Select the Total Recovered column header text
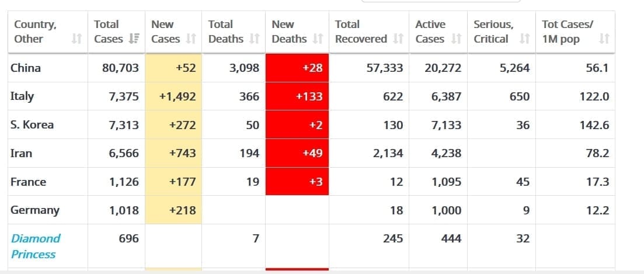The image size is (644, 274). click(x=361, y=32)
